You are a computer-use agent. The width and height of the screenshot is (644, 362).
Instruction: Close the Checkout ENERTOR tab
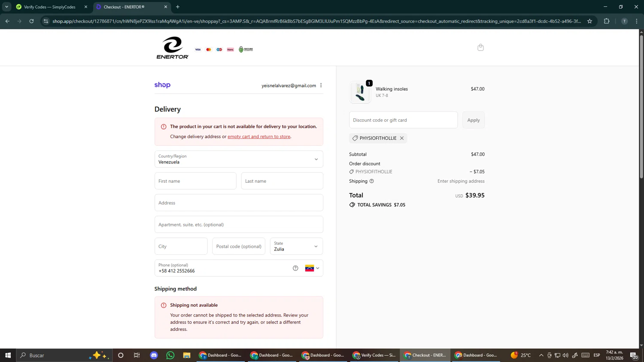[166, 7]
